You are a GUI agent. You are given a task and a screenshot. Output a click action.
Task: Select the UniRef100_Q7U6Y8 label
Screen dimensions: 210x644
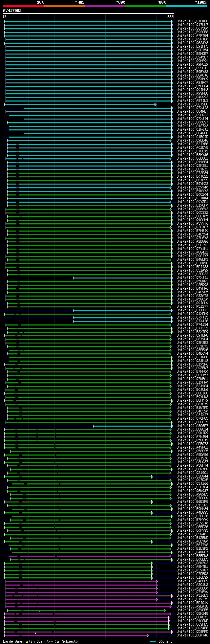192,238
